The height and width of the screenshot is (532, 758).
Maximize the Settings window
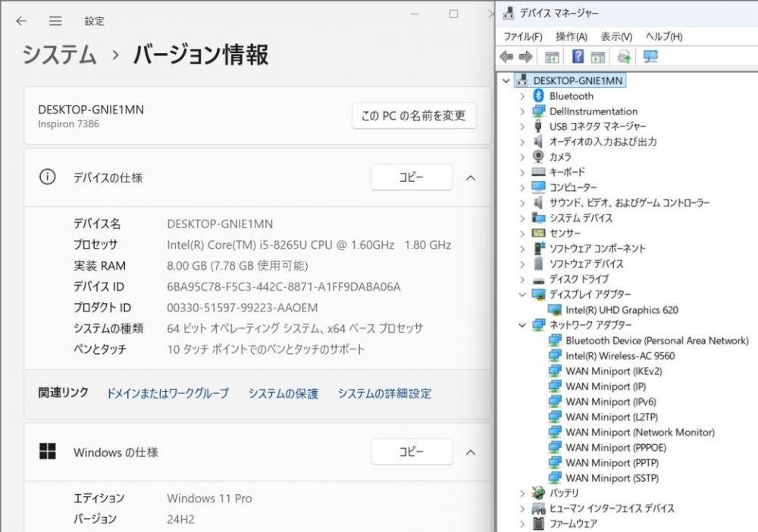point(453,14)
